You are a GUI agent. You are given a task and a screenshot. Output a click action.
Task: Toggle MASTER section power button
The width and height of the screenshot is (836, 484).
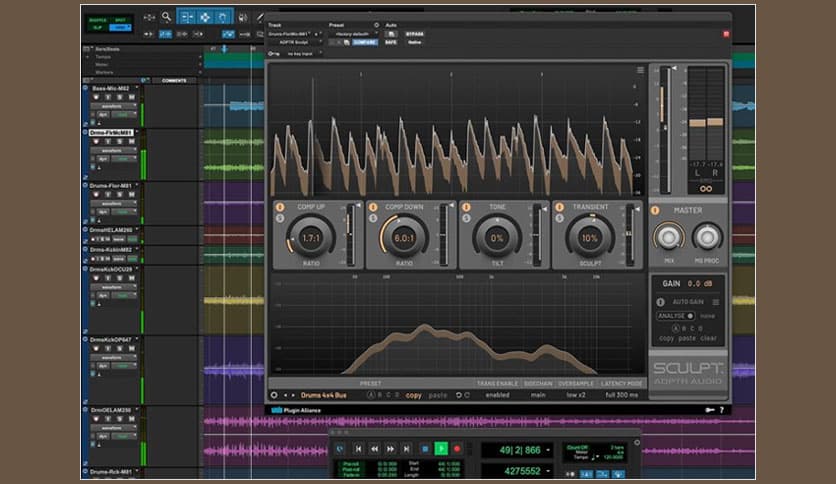pos(655,211)
